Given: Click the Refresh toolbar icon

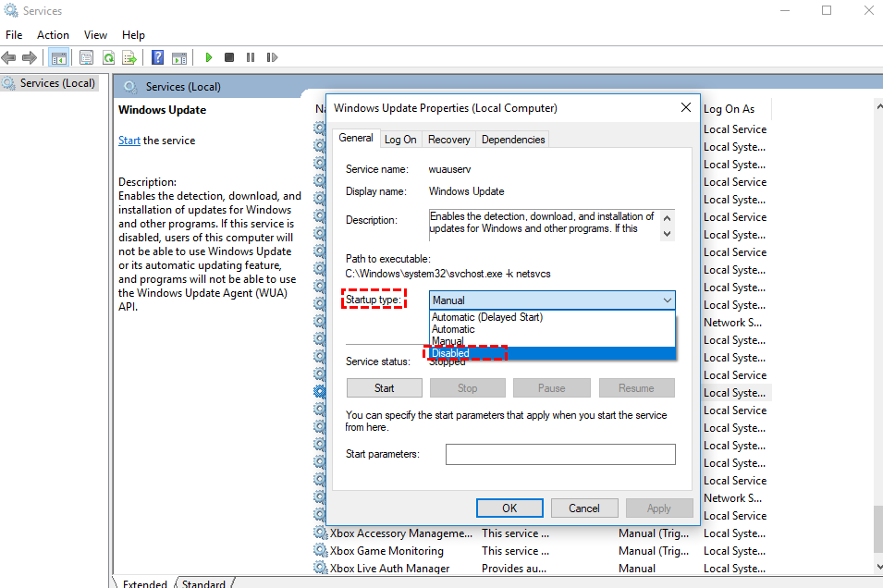Looking at the screenshot, I should (108, 57).
